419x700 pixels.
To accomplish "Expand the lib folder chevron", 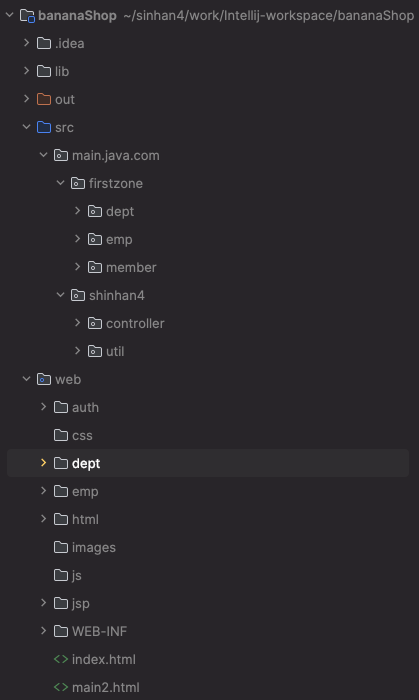I will tap(26, 71).
